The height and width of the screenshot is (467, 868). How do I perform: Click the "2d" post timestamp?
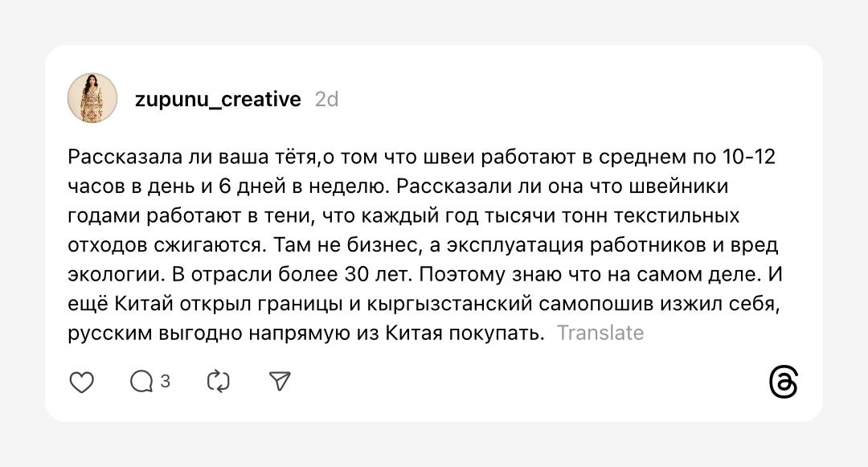coord(326,99)
